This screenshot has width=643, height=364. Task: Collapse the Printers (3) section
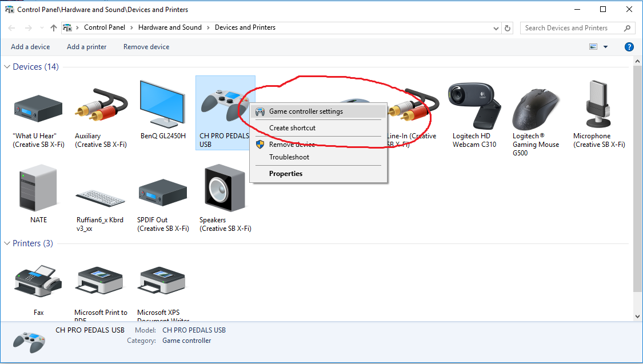coord(7,243)
